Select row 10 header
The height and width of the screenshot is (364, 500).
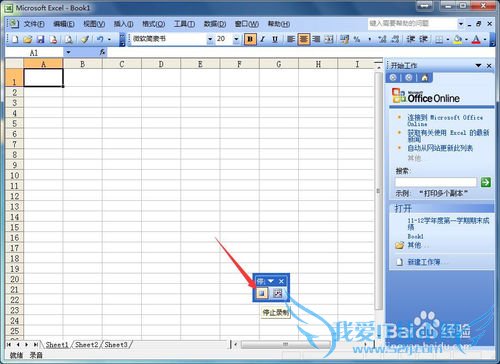coord(14,176)
